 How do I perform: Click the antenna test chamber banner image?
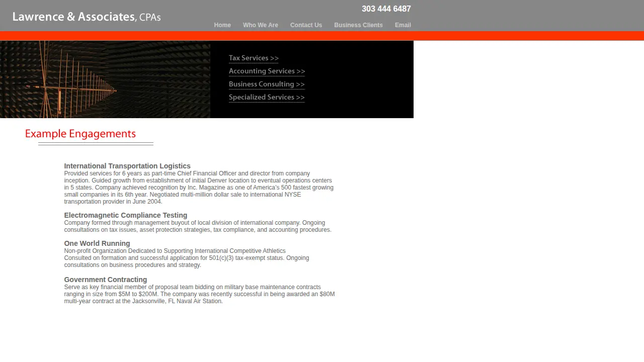point(105,79)
